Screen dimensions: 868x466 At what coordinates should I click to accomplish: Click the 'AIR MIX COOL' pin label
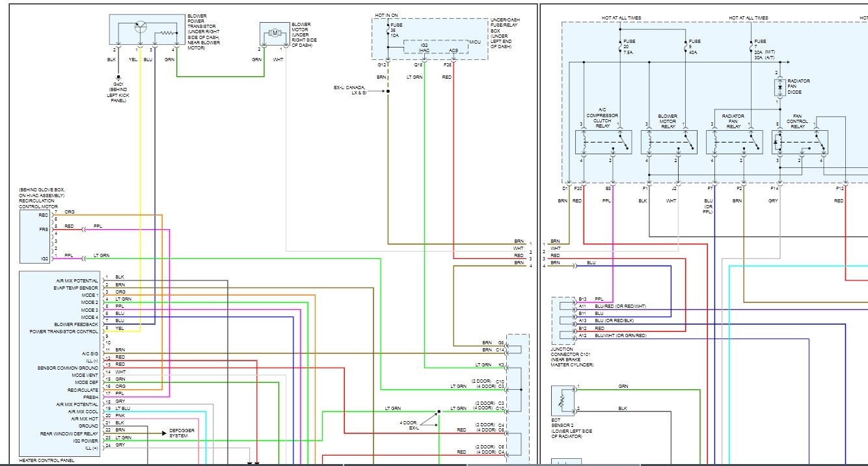(83, 411)
